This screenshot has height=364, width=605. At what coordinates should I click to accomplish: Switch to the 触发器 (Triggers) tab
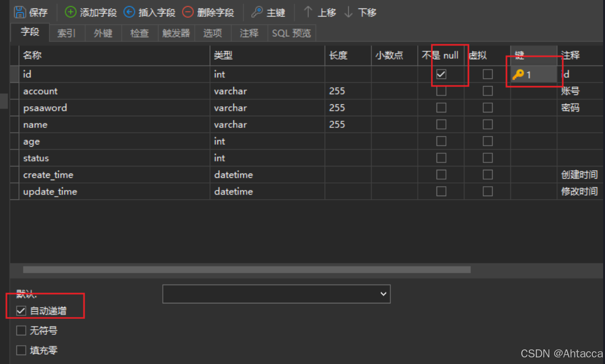coord(176,33)
